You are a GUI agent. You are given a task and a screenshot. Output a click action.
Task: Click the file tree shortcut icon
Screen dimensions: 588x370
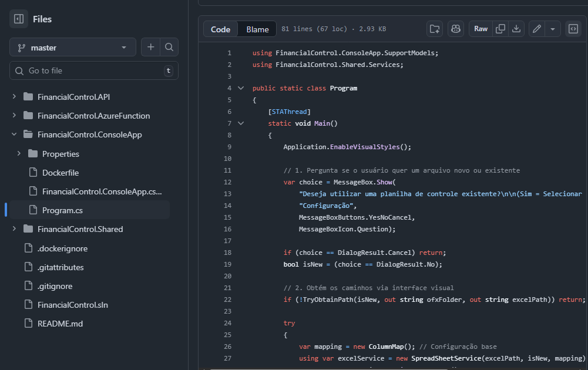[435, 29]
